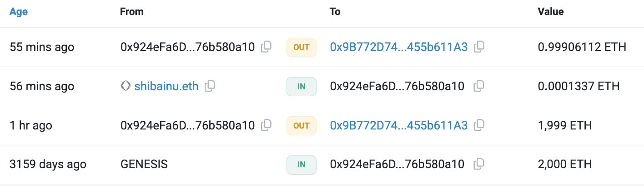The image size is (644, 186).
Task: Open the shibainu.eth address link
Action: click(x=166, y=86)
